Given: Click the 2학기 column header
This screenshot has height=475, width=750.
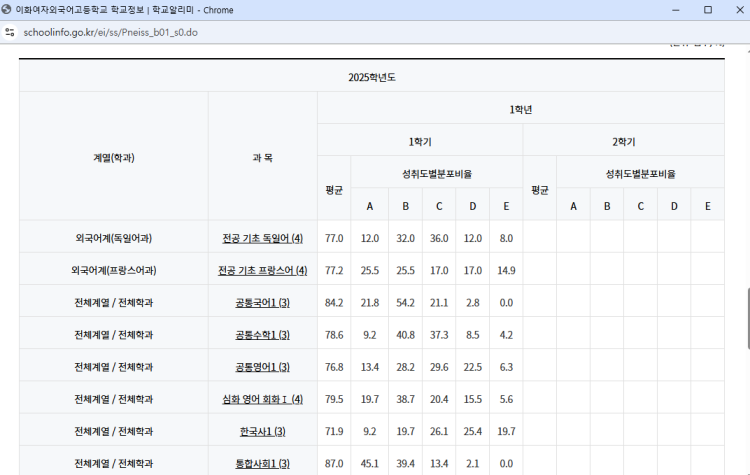Looking at the screenshot, I should pyautogui.click(x=623, y=141).
